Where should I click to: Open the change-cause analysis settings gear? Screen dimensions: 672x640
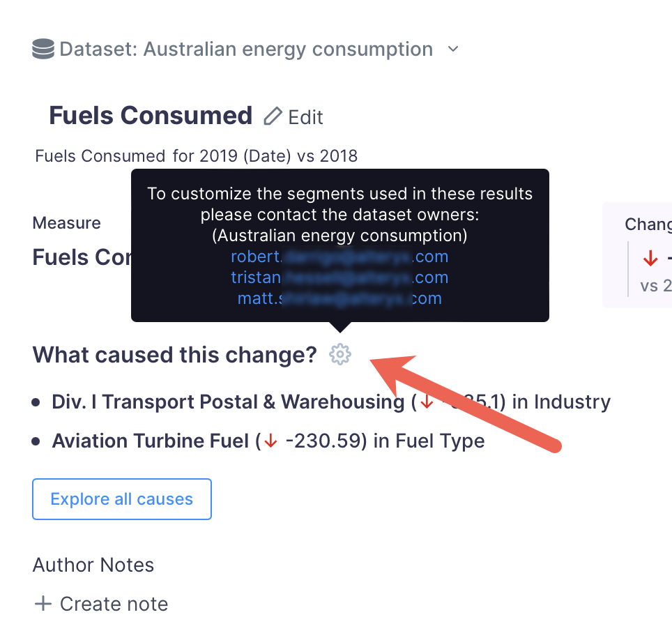pyautogui.click(x=339, y=354)
